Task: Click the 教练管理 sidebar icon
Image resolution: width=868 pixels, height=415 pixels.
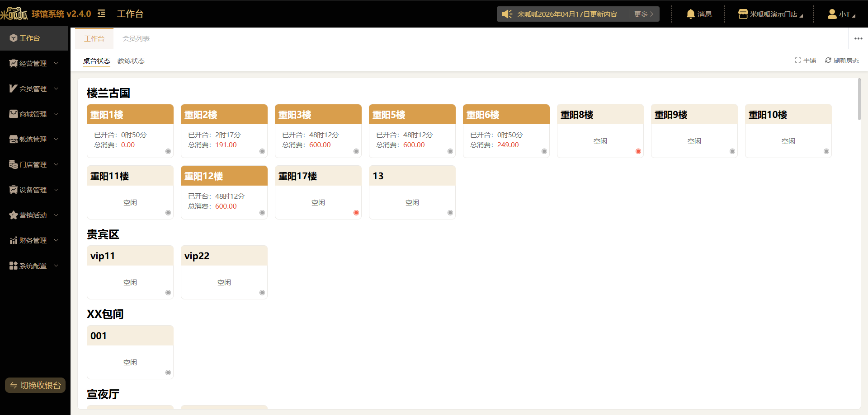Action: coord(14,139)
